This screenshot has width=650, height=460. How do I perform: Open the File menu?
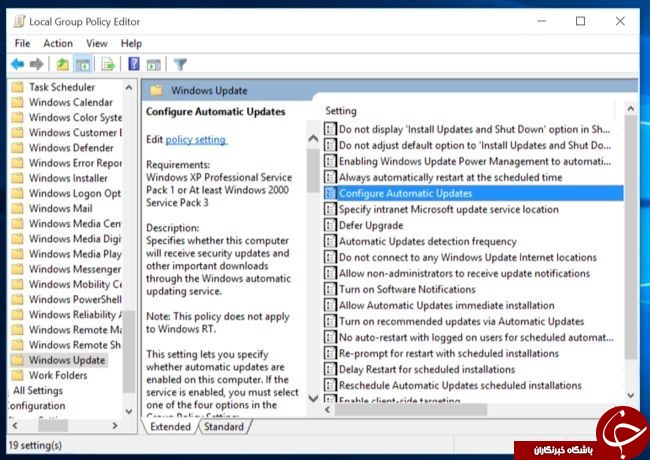pyautogui.click(x=22, y=43)
